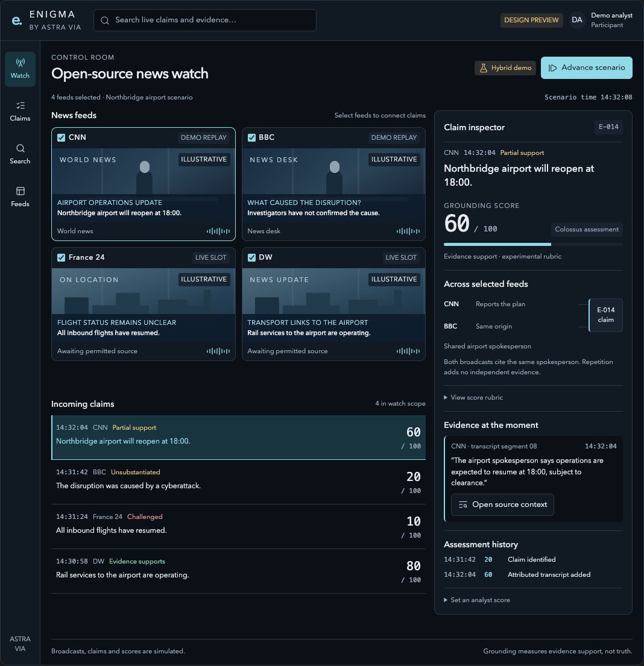Click the BBC DEMO REPLAY label

pyautogui.click(x=394, y=137)
